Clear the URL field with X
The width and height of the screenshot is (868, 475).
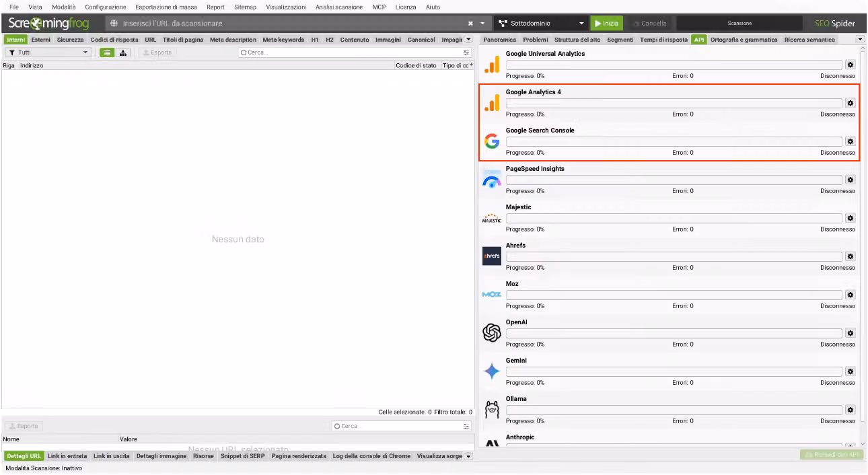click(x=470, y=23)
